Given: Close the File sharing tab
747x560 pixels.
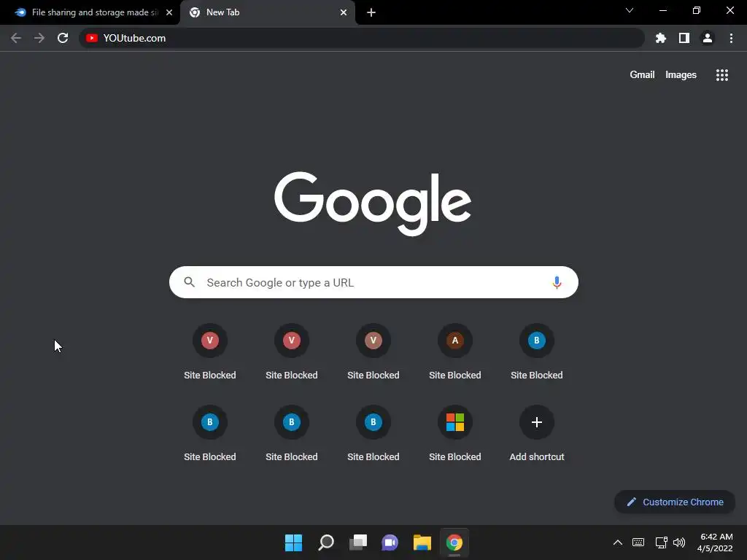Looking at the screenshot, I should click(169, 12).
